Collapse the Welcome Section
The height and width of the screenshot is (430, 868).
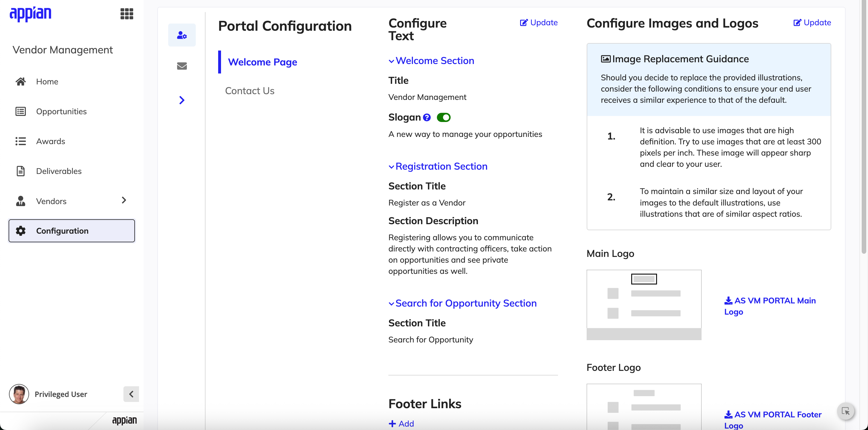pyautogui.click(x=431, y=61)
